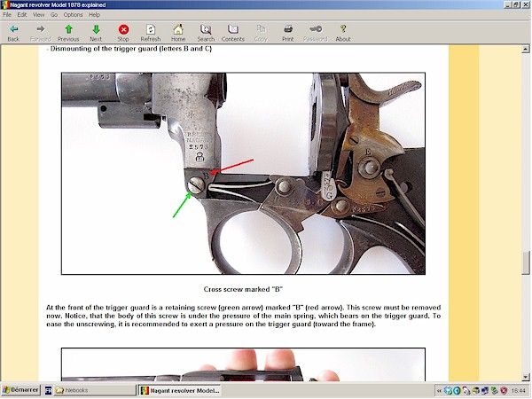Image resolution: width=532 pixels, height=399 pixels.
Task: Click the red Stop icon
Action: 123,29
